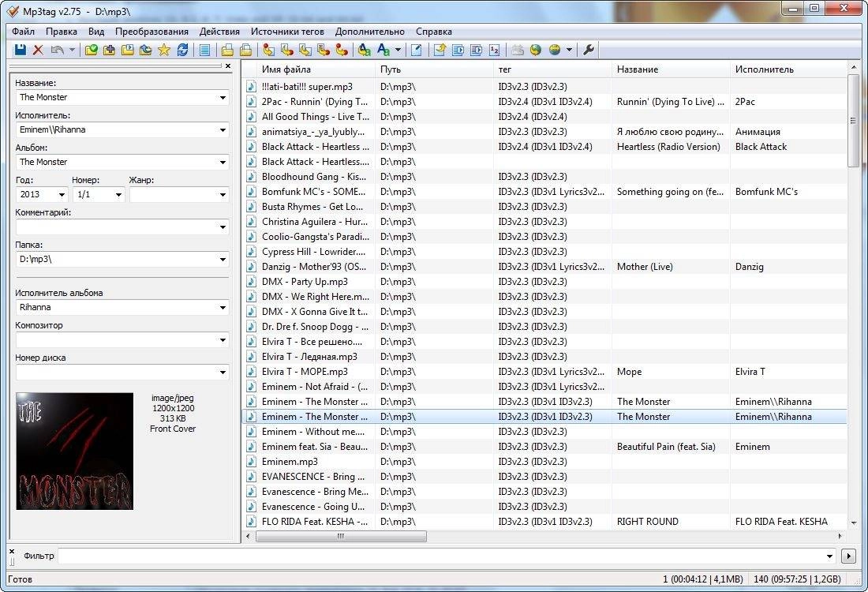The width and height of the screenshot is (868, 592).
Task: Click the horizontal scrollbar of the file list
Action: coord(341,536)
